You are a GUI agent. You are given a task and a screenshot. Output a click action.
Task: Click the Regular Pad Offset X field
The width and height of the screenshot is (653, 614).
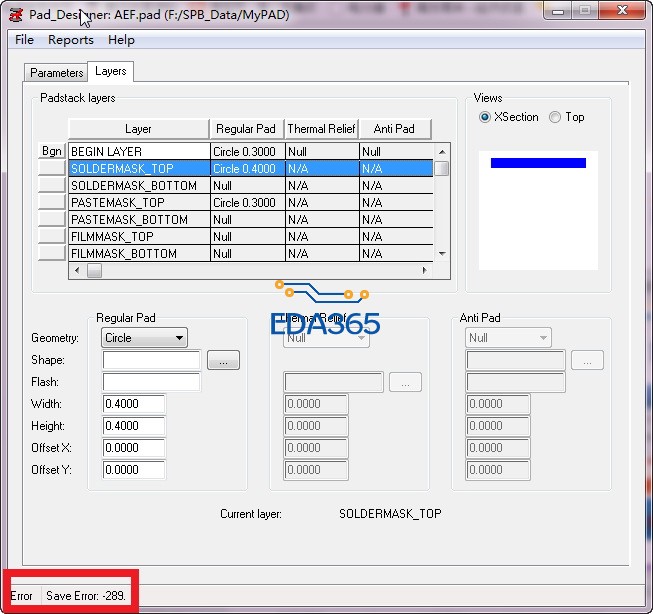click(134, 448)
